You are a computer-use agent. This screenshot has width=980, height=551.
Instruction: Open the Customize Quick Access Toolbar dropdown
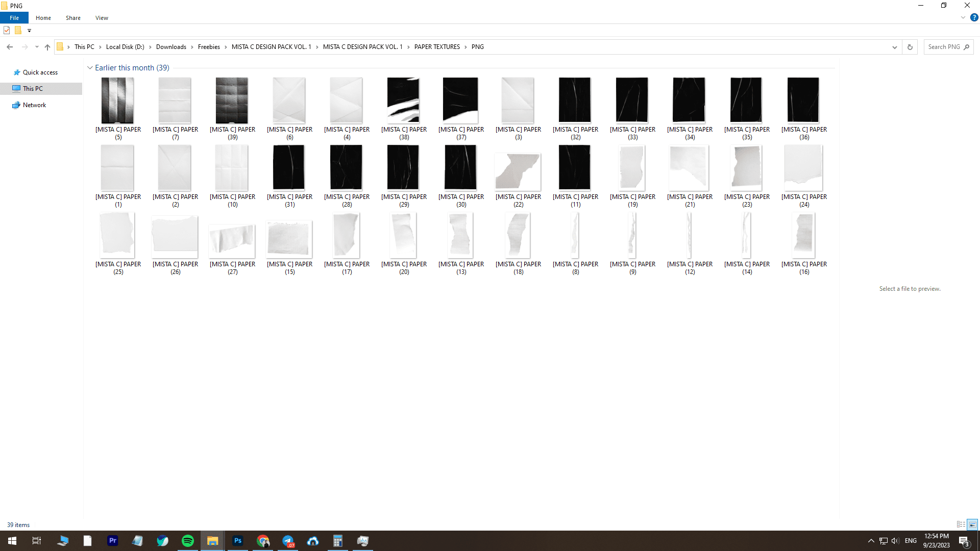[29, 31]
